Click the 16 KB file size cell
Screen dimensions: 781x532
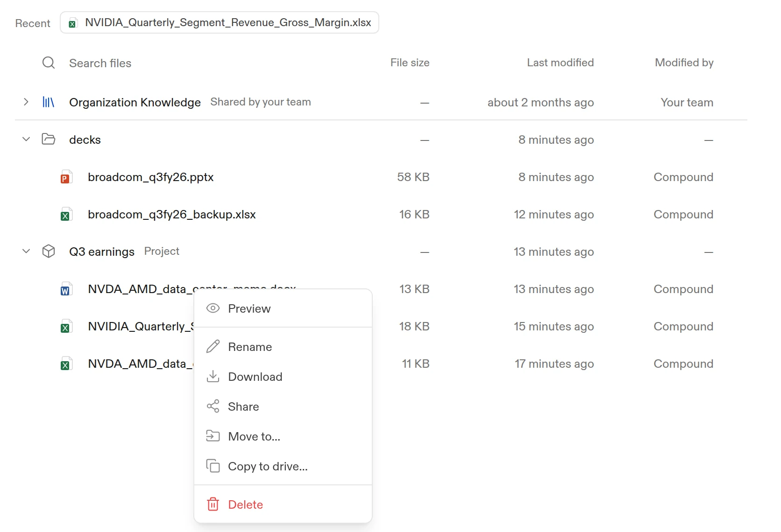click(x=414, y=214)
